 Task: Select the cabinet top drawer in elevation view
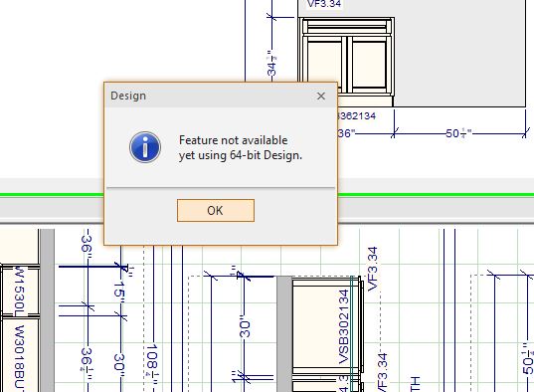[x=347, y=26]
